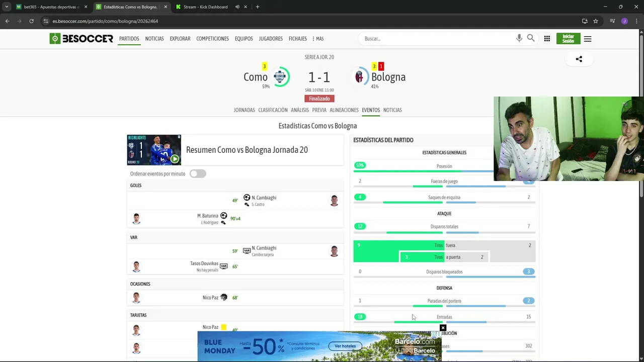Click the share icon

tap(579, 59)
